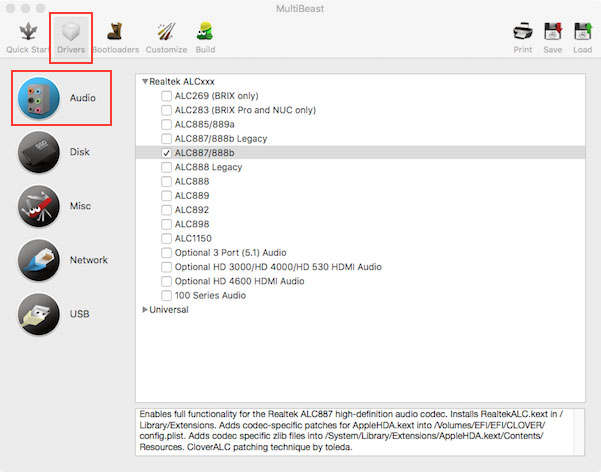
Task: Enable Optional 3 Port (5.1) Audio
Action: pyautogui.click(x=166, y=253)
